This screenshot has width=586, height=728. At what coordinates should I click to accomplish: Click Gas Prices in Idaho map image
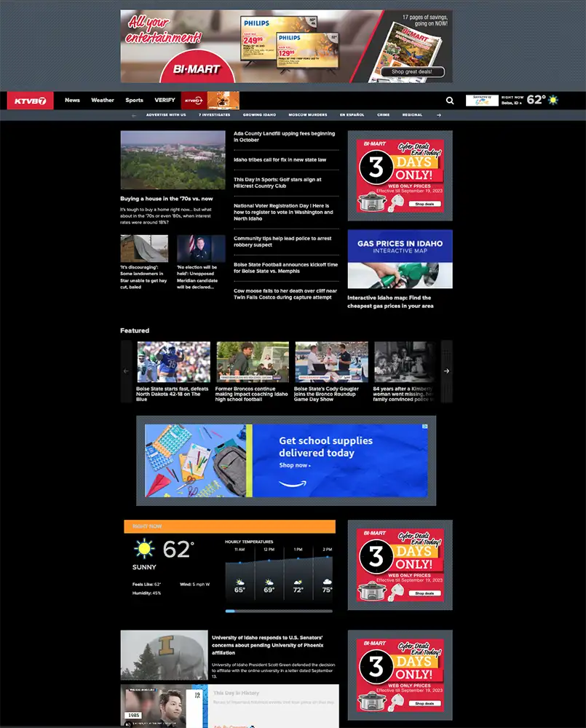click(x=400, y=259)
